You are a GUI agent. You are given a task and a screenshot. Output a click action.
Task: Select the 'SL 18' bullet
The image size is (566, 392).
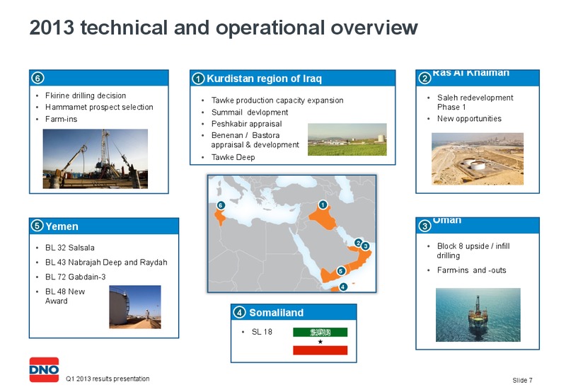coord(262,332)
